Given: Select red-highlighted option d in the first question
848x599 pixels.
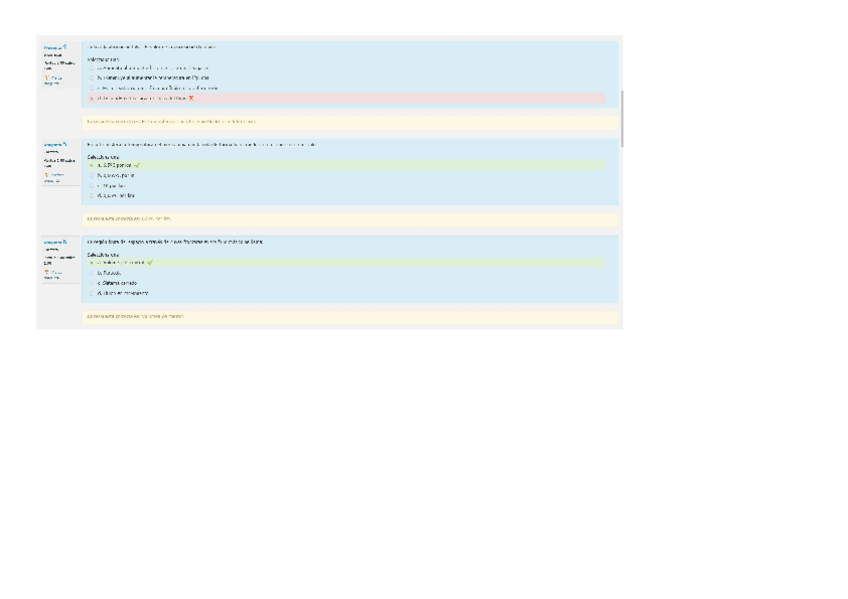Looking at the screenshot, I should pos(91,98).
